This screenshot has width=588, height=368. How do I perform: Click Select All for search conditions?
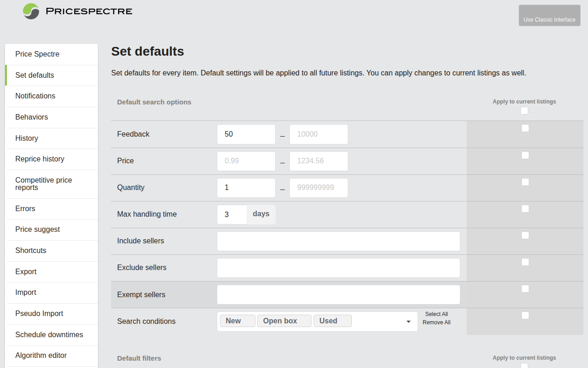pyautogui.click(x=436, y=314)
